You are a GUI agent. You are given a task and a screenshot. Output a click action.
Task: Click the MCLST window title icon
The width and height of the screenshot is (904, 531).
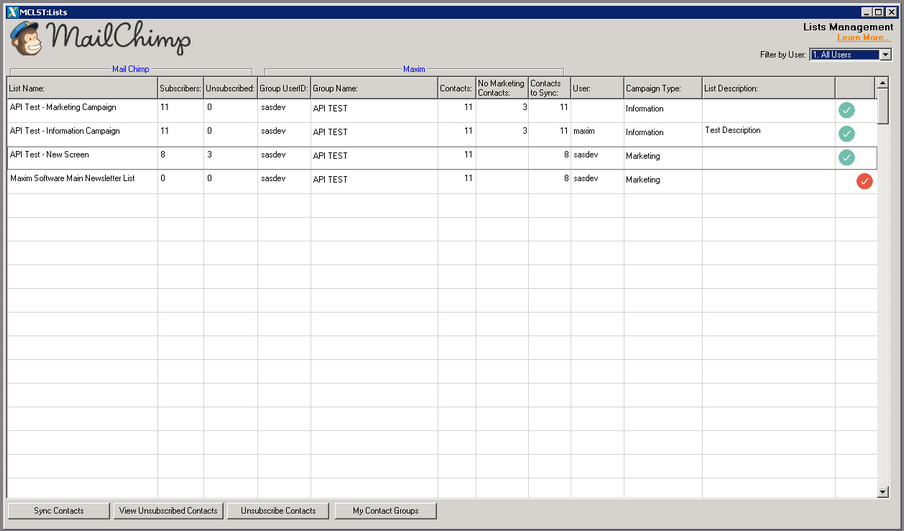click(x=13, y=12)
